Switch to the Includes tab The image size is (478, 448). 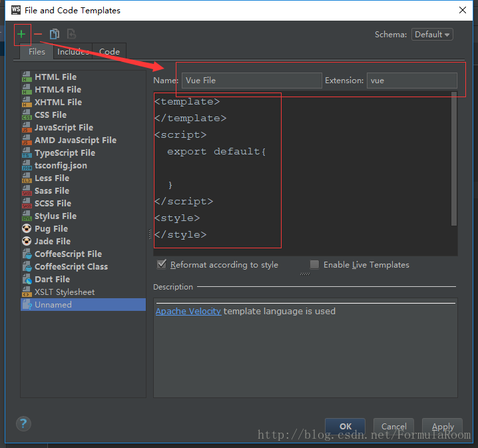73,52
